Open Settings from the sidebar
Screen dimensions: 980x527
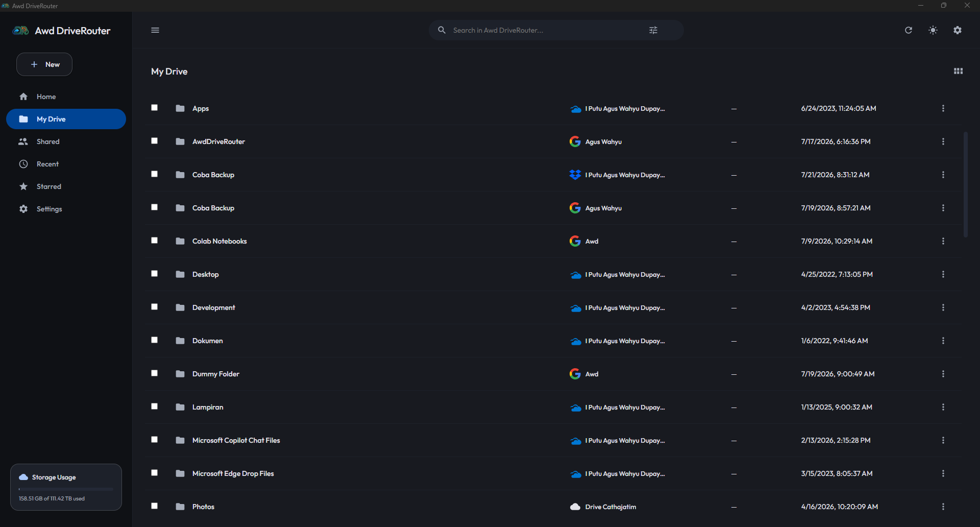tap(66, 209)
